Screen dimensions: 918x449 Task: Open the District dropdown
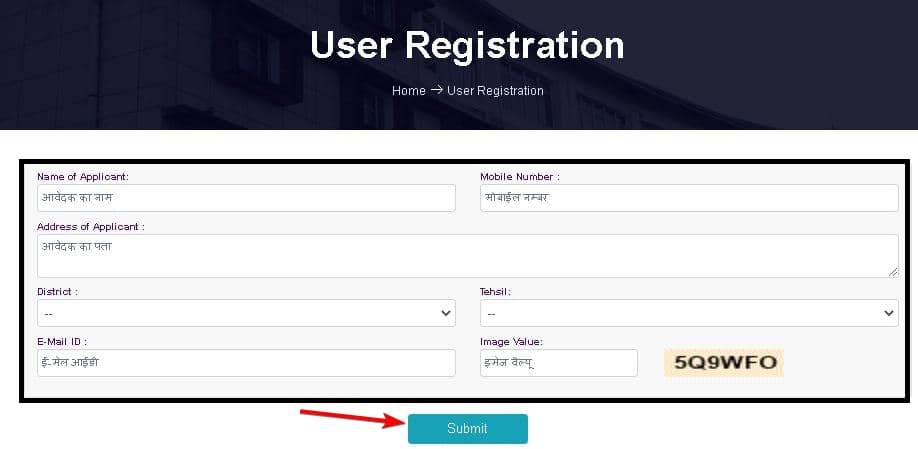[245, 313]
